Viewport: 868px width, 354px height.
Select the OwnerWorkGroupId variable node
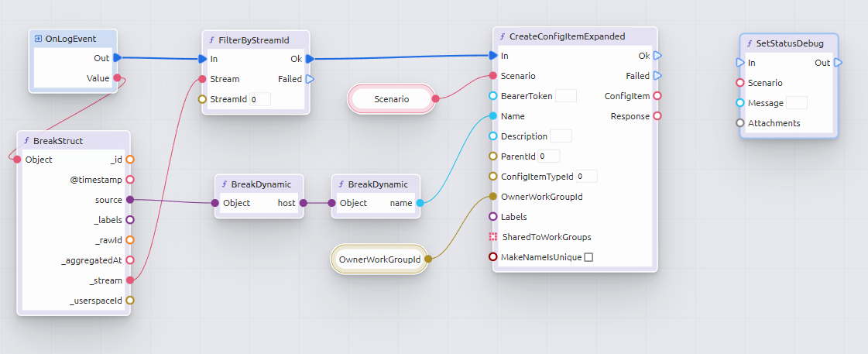[379, 259]
